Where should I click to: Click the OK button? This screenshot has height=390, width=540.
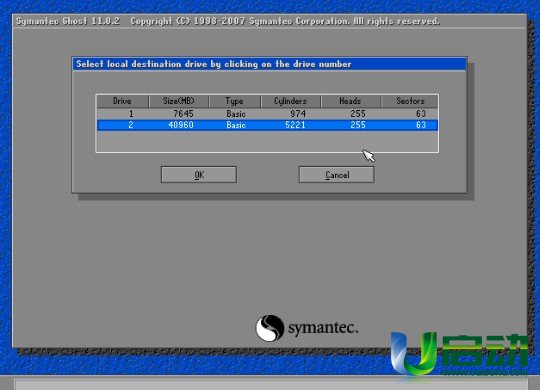pyautogui.click(x=199, y=175)
